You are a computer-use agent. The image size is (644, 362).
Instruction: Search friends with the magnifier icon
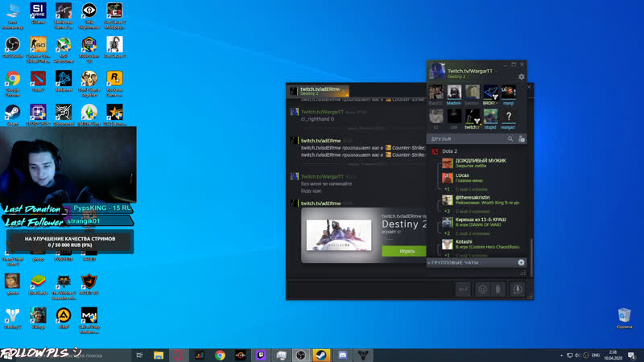pyautogui.click(x=510, y=139)
